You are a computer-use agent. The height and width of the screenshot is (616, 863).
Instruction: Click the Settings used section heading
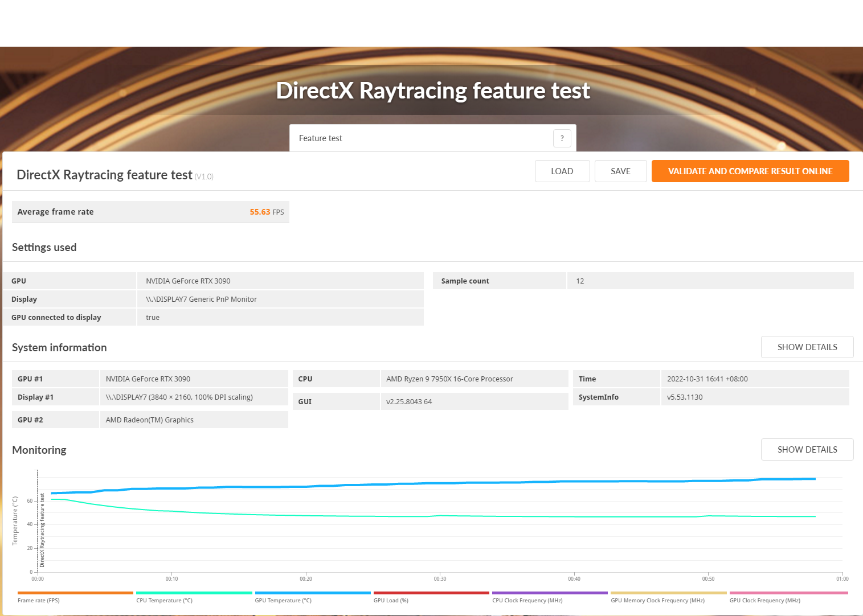coord(44,247)
